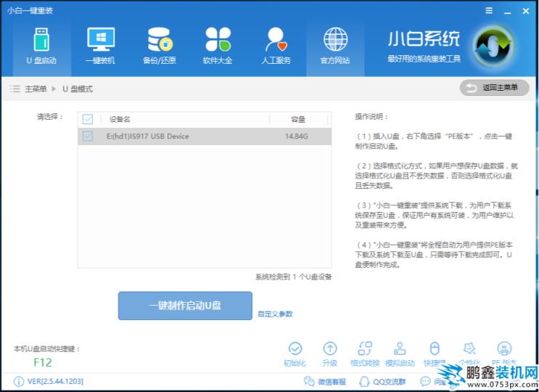The height and width of the screenshot is (392, 539).
Task: Click the 格式转换 icon
Action: [365, 354]
